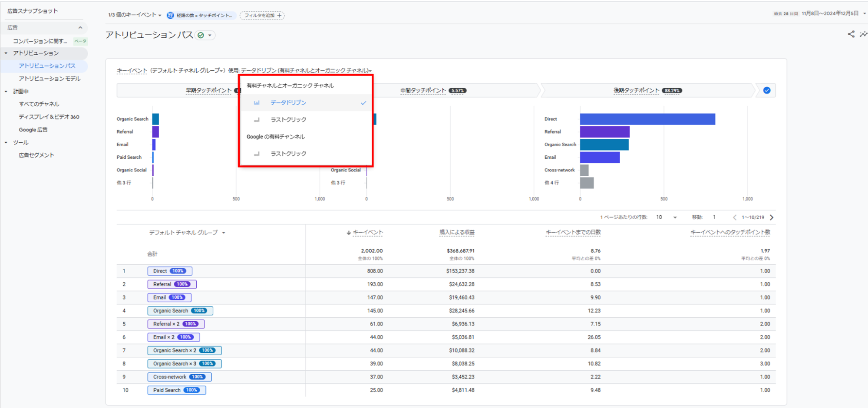868x408 pixels.
Task: Click the Cross-network path chip in row 9
Action: (x=179, y=377)
